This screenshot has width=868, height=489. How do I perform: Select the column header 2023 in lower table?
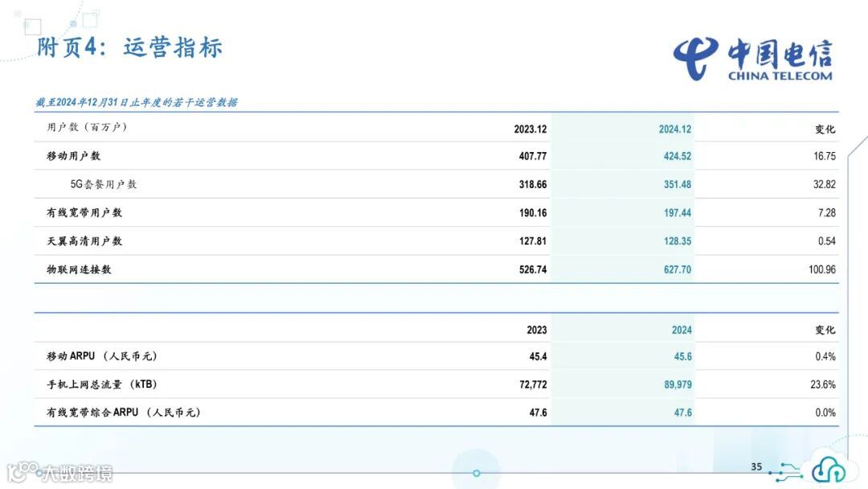click(536, 330)
